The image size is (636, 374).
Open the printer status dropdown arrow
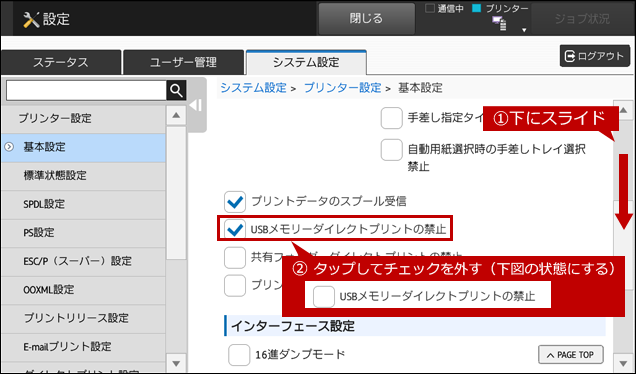pyautogui.click(x=524, y=30)
